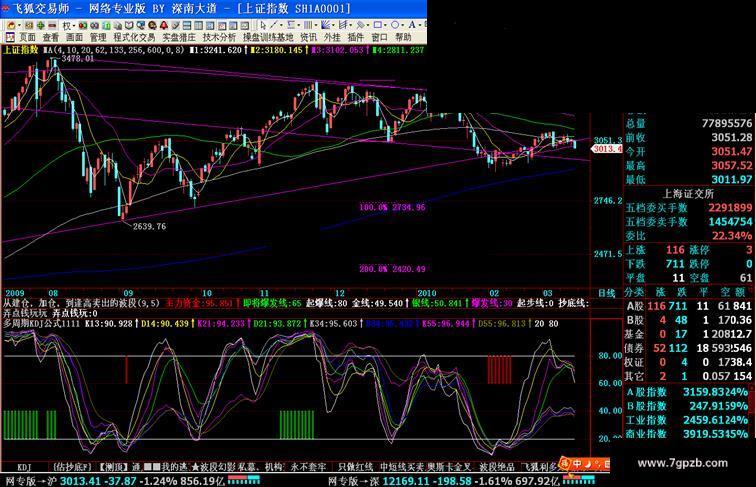This screenshot has width=756, height=487.
Task: Click the 上海证交所 panel heading
Action: pyautogui.click(x=688, y=194)
